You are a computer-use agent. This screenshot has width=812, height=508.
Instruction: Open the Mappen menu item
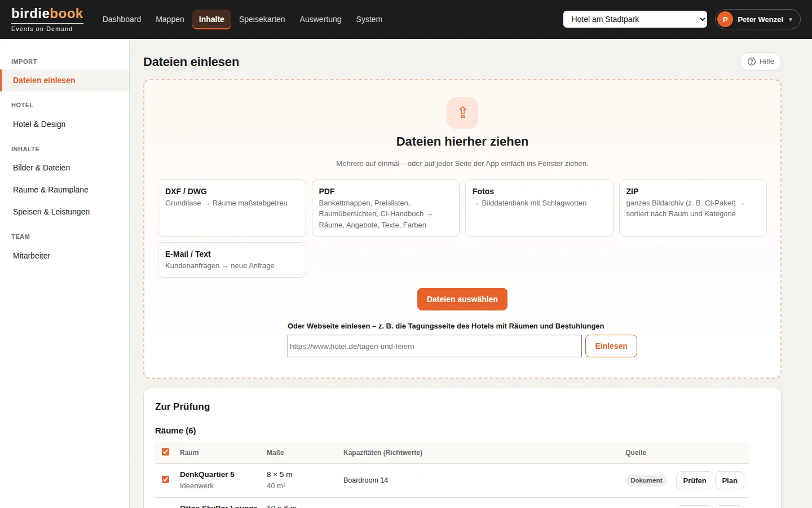pos(170,19)
